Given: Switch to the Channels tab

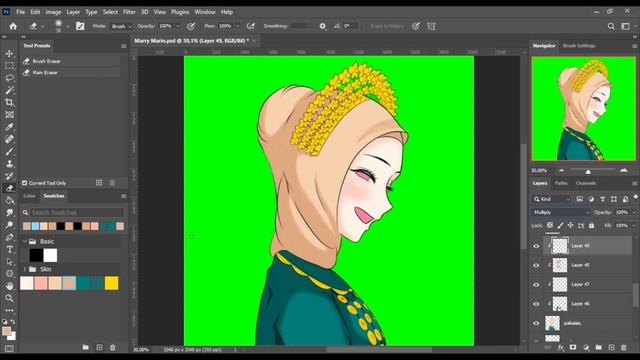Looking at the screenshot, I should [586, 183].
